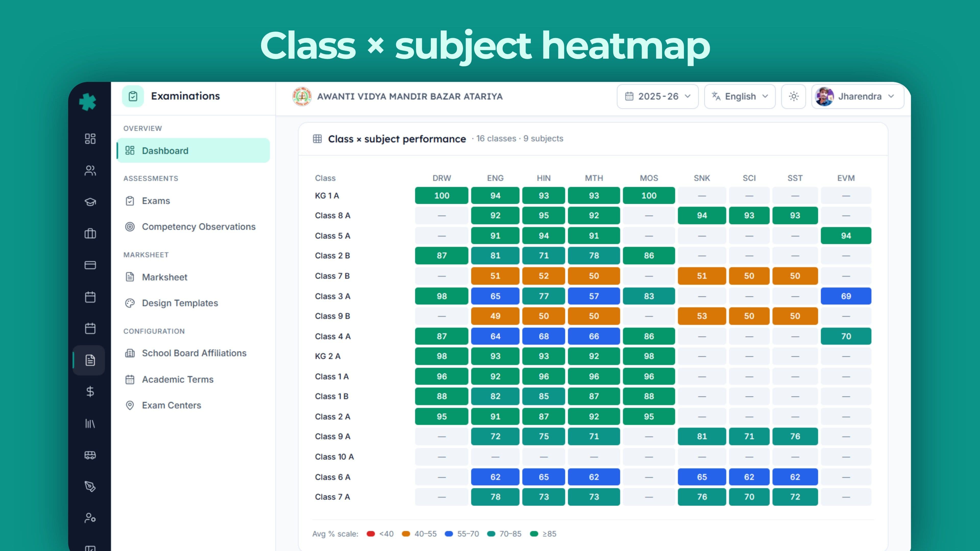Click the red <40 legend swatch
The image size is (980, 551).
click(x=371, y=534)
